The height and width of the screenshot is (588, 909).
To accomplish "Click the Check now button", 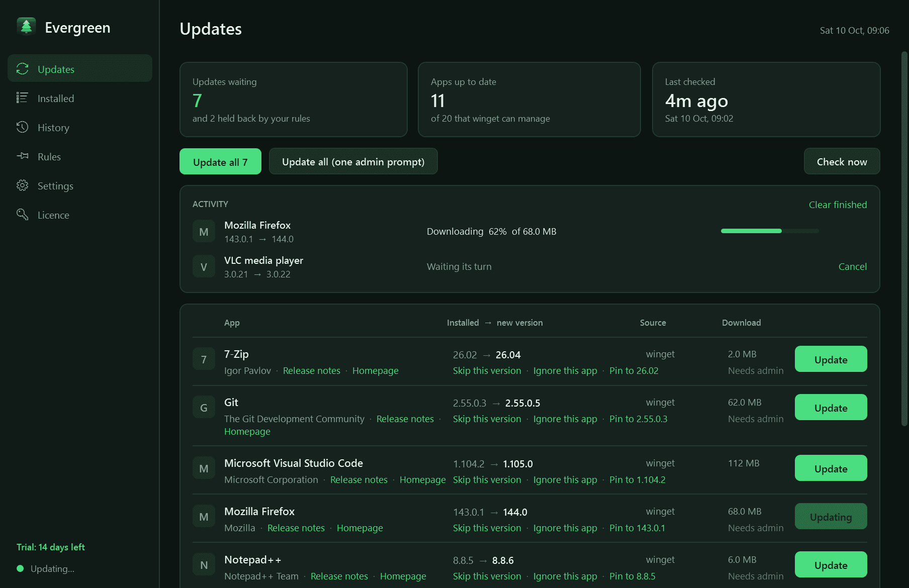I will point(842,161).
